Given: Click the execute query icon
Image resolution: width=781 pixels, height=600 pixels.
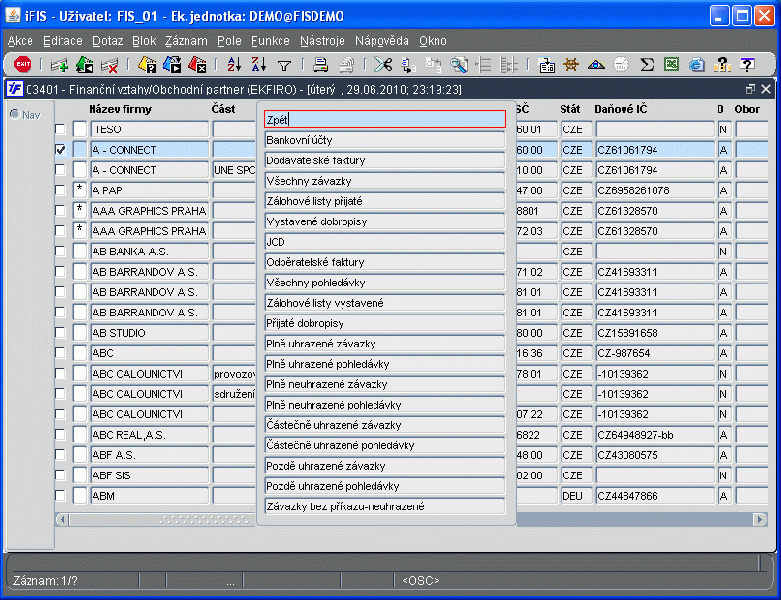Looking at the screenshot, I should point(172,65).
